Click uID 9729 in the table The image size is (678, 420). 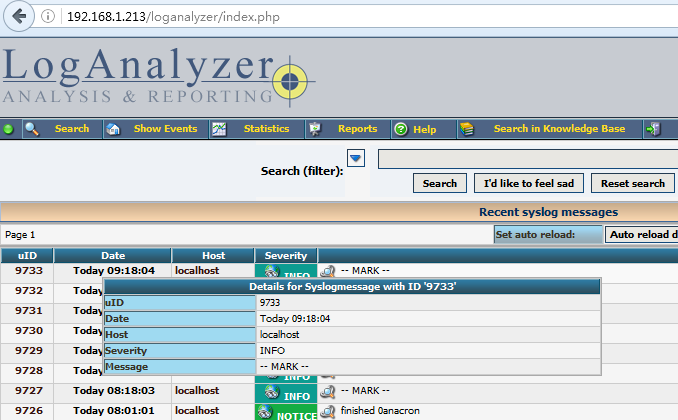[x=29, y=350]
